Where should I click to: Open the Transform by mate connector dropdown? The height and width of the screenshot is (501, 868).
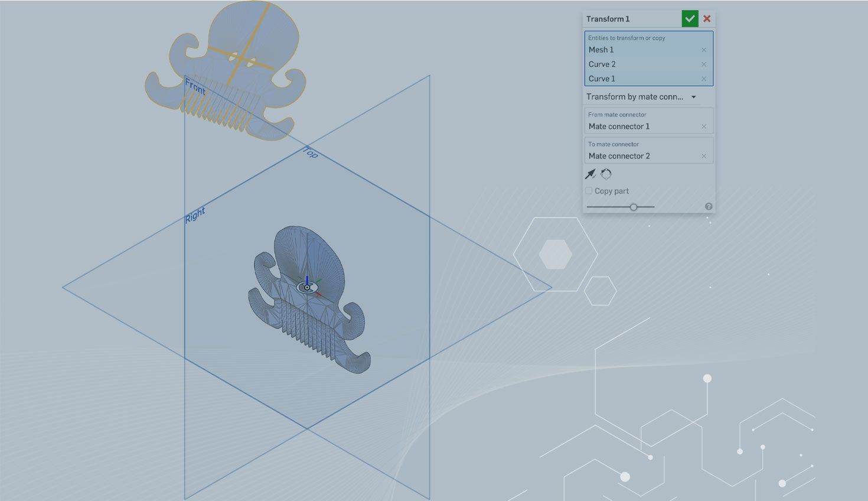641,97
